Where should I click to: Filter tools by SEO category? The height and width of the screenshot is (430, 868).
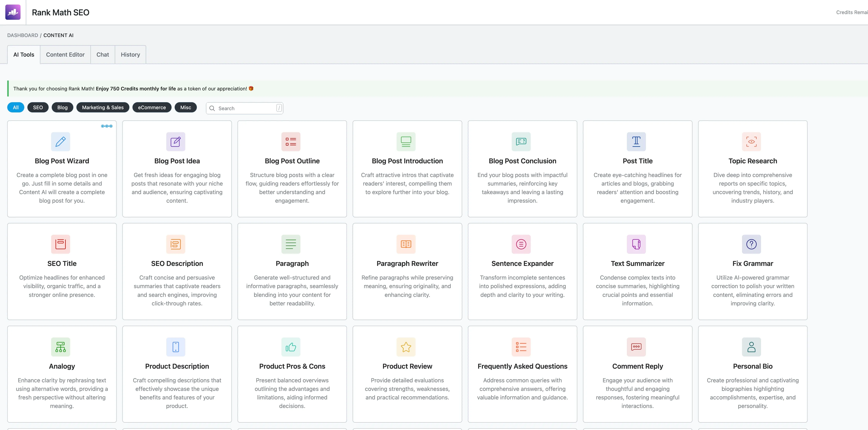[38, 107]
